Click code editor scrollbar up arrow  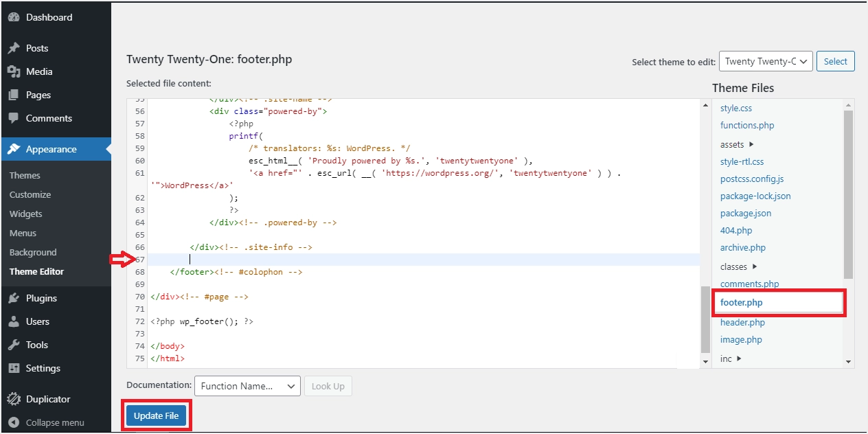[x=705, y=105]
